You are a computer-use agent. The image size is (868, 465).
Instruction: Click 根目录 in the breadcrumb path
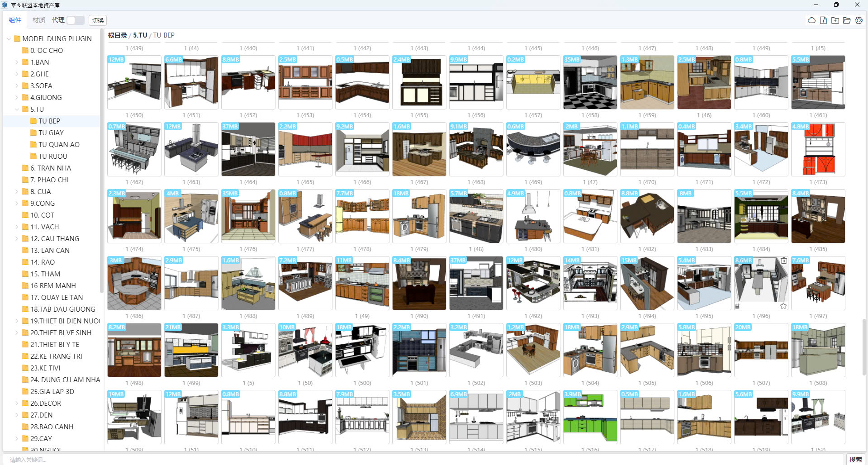coord(117,35)
